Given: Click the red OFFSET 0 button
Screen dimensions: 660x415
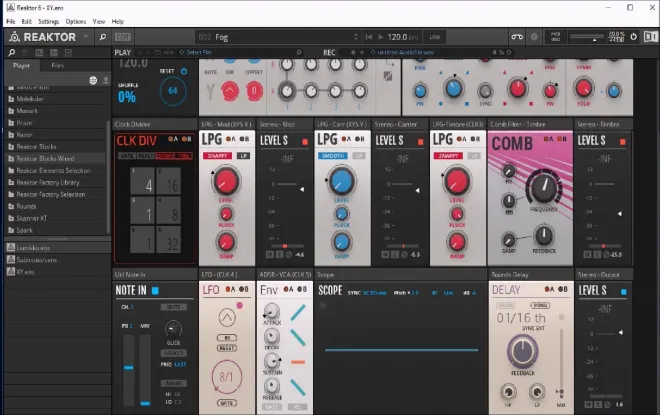Looking at the screenshot, I should point(254,91).
